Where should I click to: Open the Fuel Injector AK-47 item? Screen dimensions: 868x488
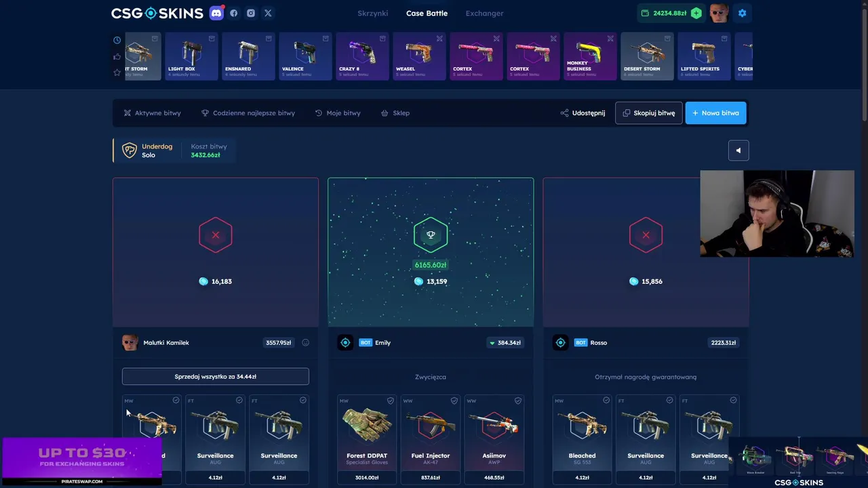click(431, 439)
